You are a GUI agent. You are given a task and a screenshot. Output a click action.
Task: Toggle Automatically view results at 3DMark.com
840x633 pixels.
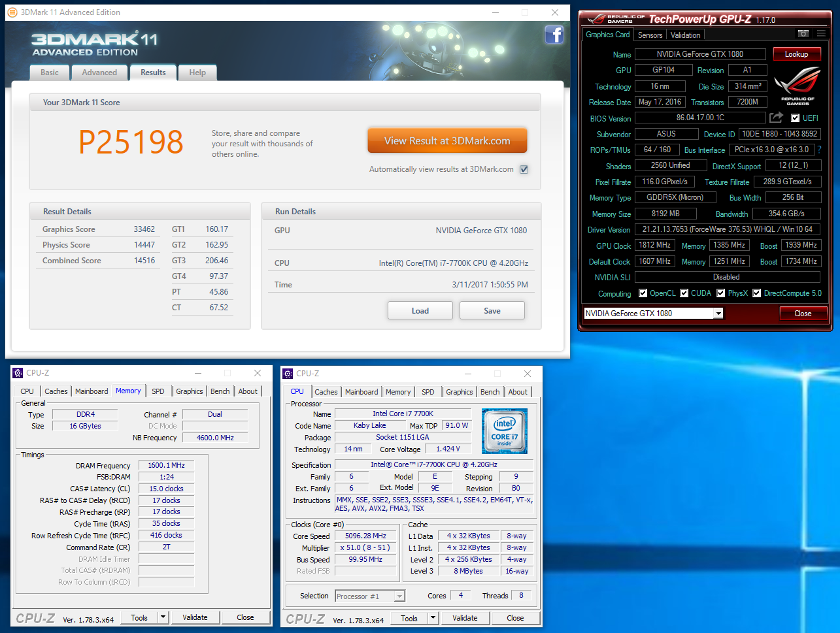[524, 169]
